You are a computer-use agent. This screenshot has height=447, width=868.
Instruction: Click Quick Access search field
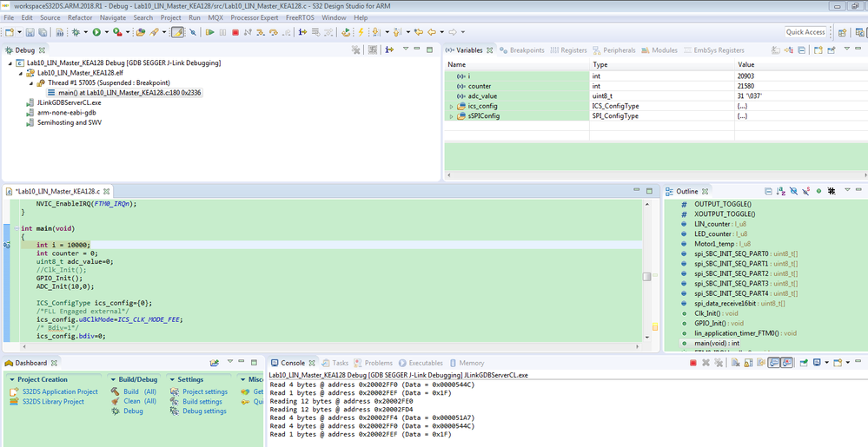pos(805,32)
